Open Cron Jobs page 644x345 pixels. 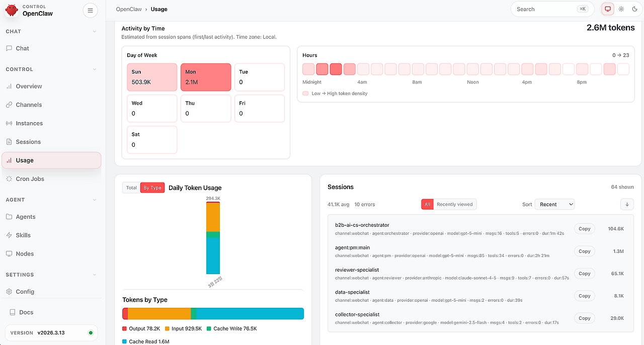click(x=51, y=179)
